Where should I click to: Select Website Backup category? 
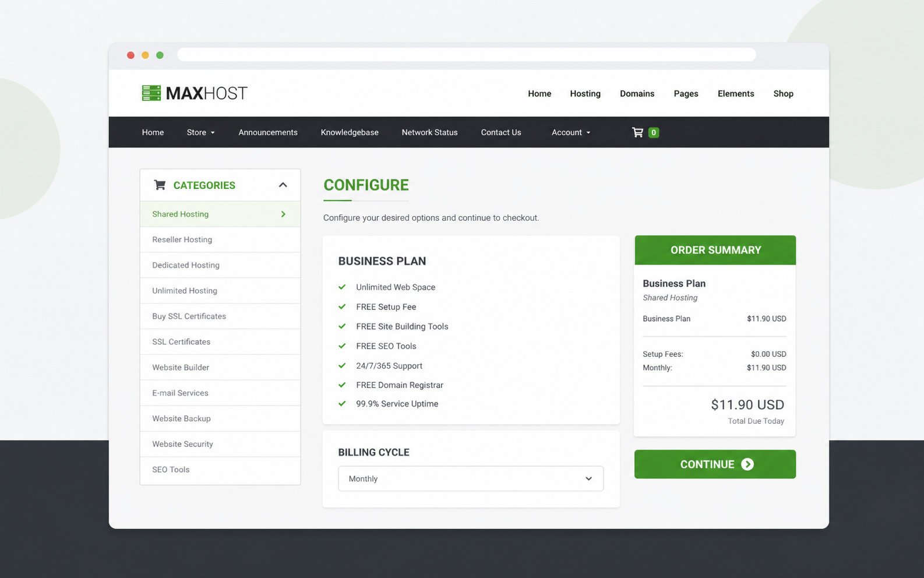click(220, 419)
